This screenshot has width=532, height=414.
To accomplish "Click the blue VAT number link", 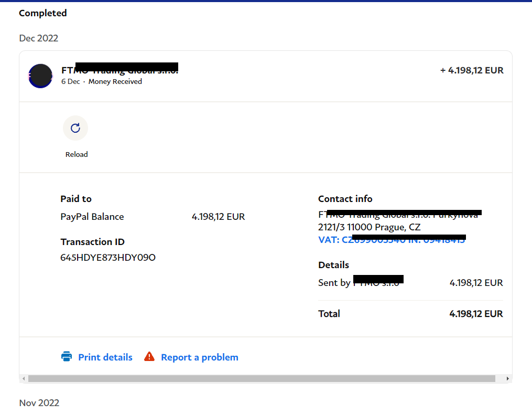I will tap(392, 240).
